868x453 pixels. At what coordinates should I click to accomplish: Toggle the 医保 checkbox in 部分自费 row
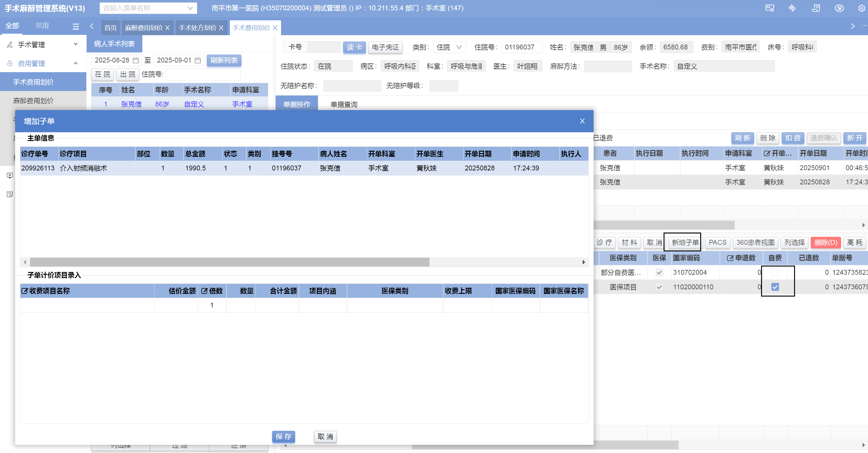(x=659, y=272)
